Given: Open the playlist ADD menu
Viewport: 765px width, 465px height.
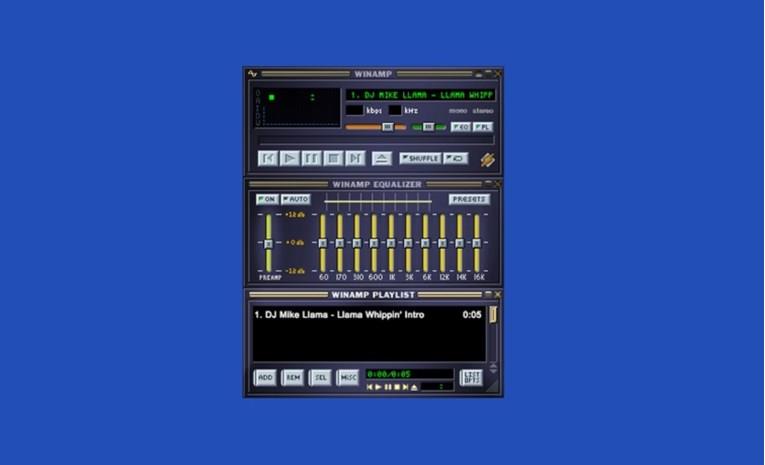Looking at the screenshot, I should click(x=265, y=377).
